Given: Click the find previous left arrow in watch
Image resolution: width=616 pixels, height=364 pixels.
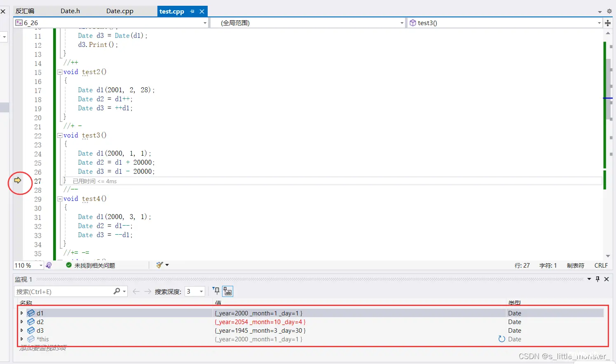Looking at the screenshot, I should tap(136, 292).
